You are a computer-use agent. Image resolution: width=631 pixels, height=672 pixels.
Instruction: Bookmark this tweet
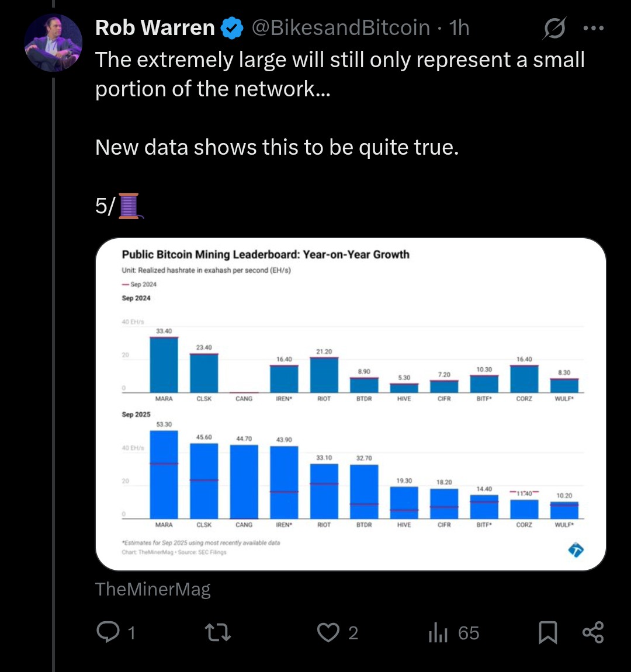tap(547, 632)
